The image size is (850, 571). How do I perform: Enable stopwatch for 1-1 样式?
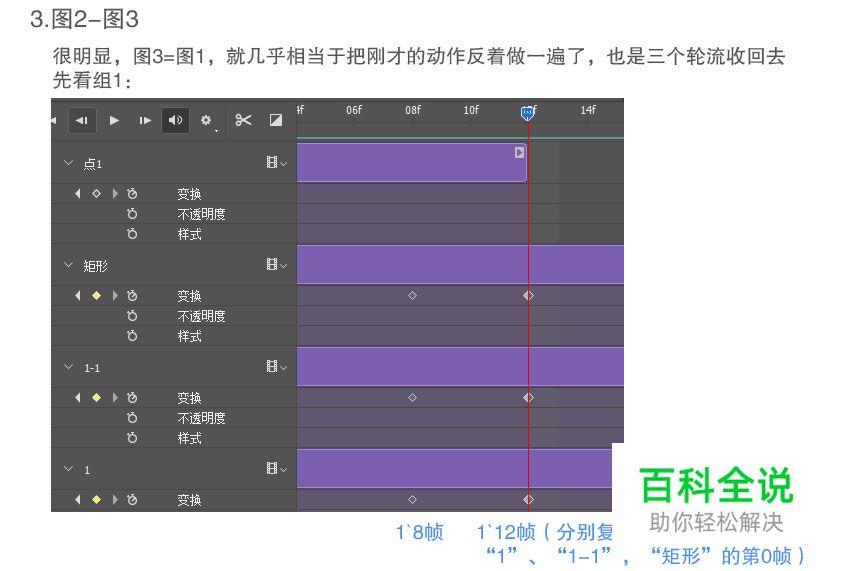click(132, 438)
